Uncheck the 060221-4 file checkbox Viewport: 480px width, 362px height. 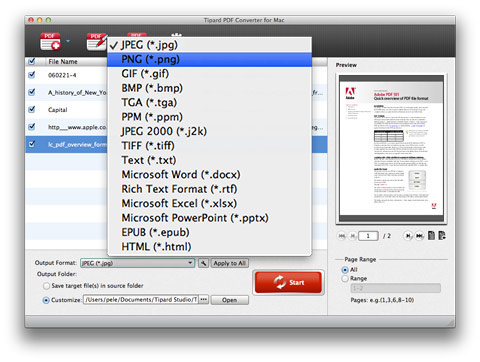click(x=32, y=75)
